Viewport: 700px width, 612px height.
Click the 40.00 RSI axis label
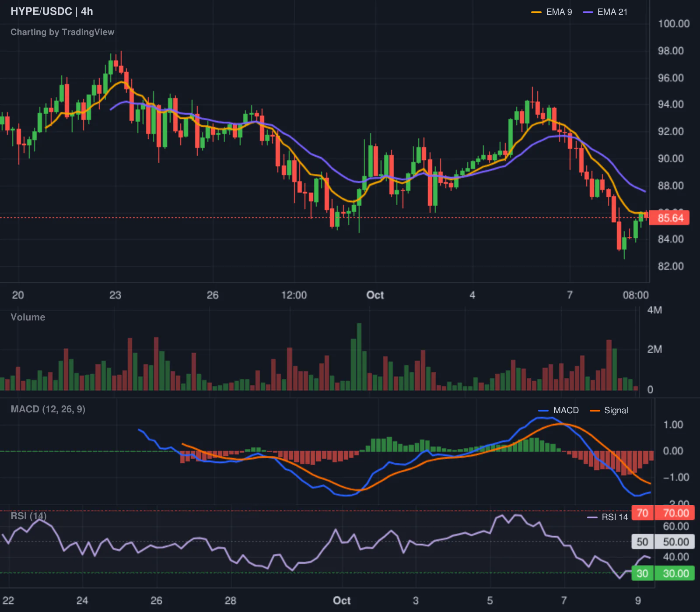tap(676, 557)
